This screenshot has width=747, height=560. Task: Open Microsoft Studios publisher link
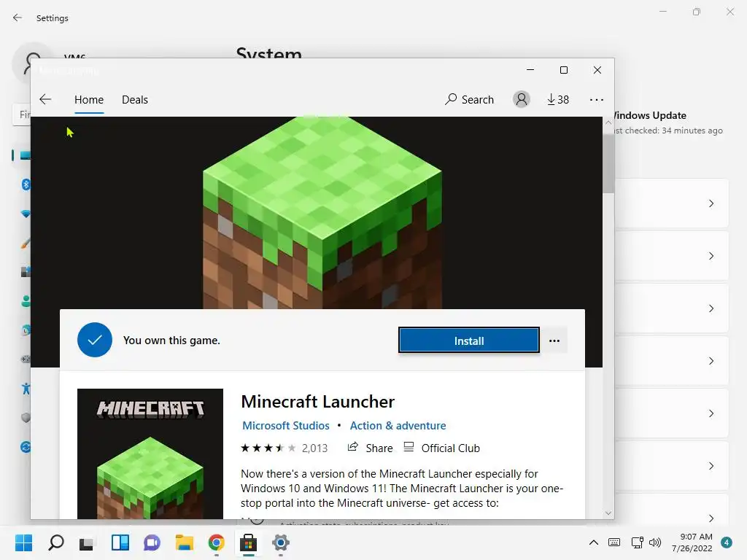[x=286, y=426]
